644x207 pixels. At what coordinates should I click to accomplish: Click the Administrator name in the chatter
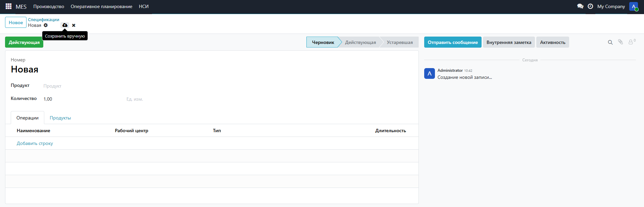[450, 70]
